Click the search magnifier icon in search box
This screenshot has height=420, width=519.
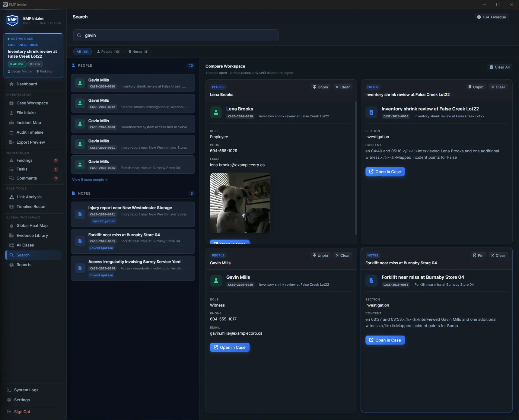pos(79,35)
